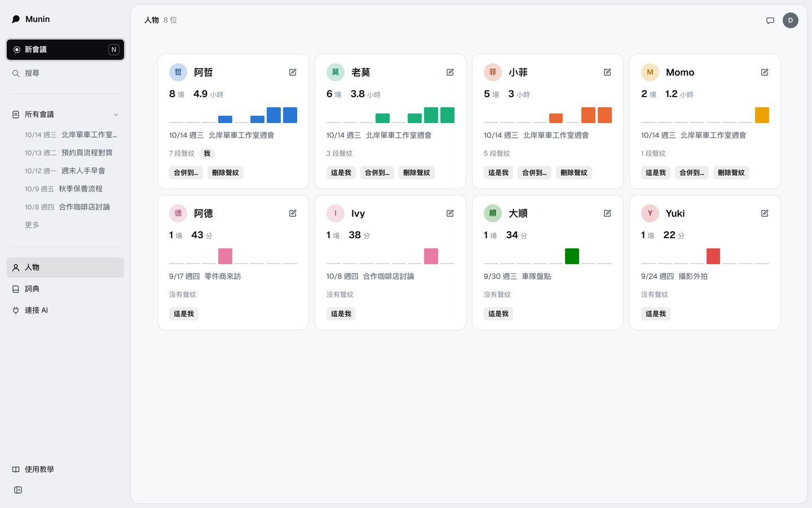Screen dimensions: 812x508
Task: Click 這是我 on Yuki card
Action: pos(656,314)
